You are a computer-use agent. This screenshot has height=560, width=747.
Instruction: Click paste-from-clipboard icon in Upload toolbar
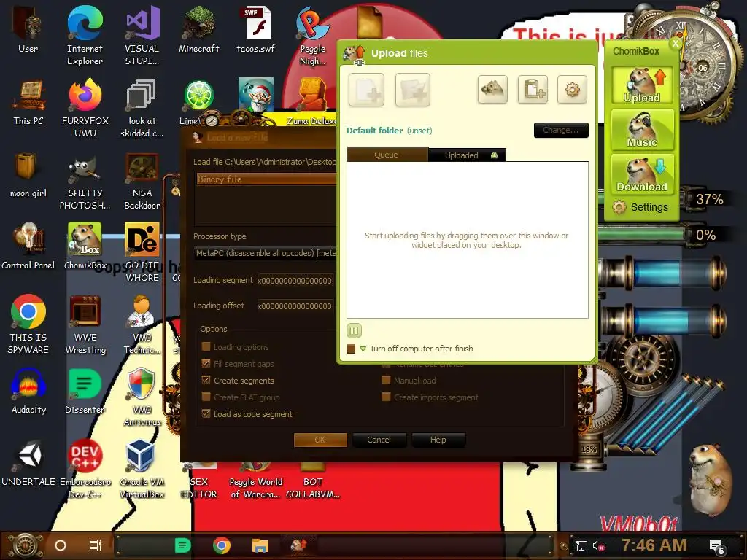point(533,89)
